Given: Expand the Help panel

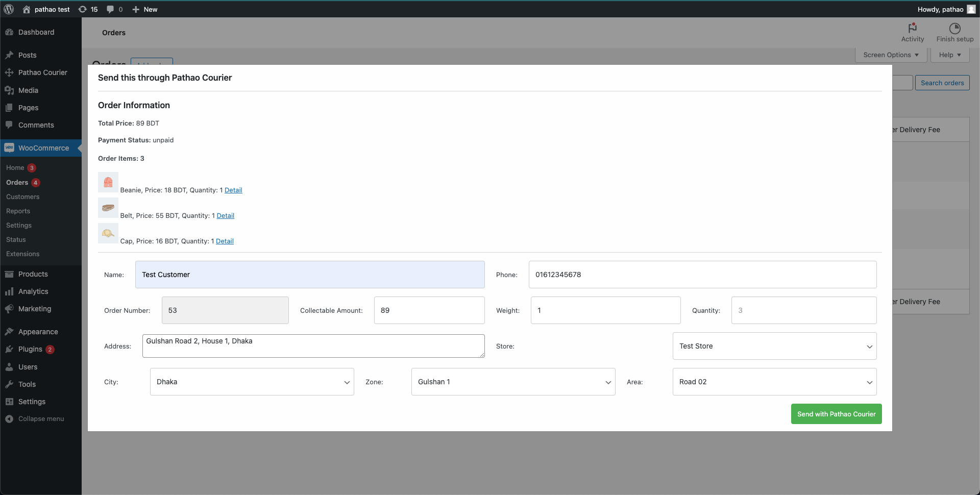Looking at the screenshot, I should coord(950,55).
